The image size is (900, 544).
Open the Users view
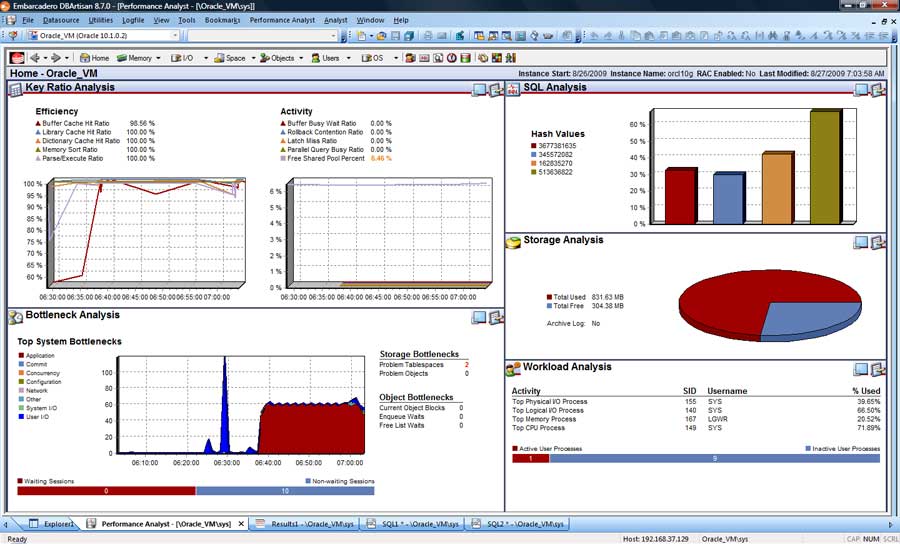click(x=325, y=58)
